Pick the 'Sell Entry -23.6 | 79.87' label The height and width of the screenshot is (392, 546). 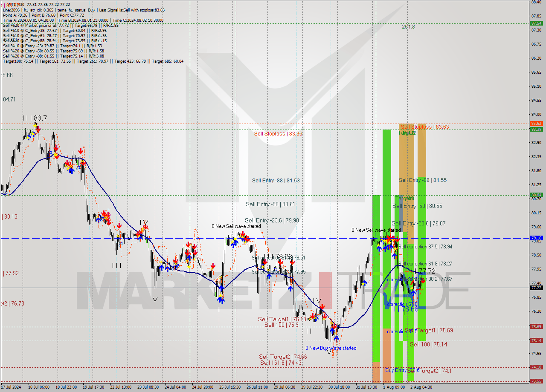click(418, 224)
